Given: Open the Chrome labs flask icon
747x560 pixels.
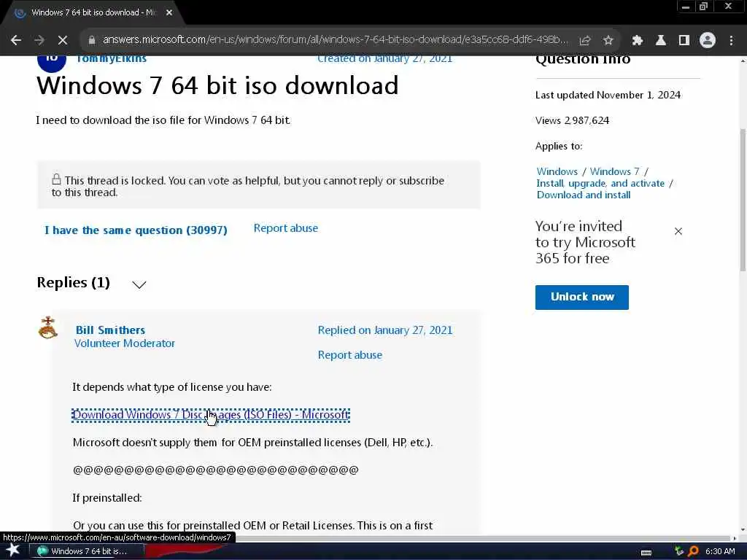Looking at the screenshot, I should (661, 41).
